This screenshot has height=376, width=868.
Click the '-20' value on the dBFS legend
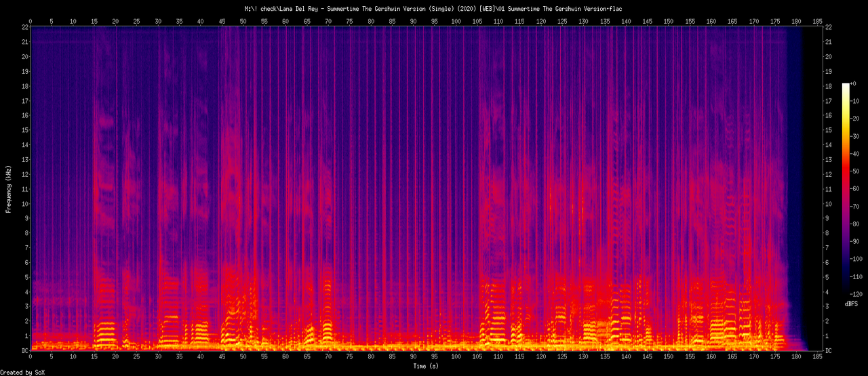tap(856, 119)
